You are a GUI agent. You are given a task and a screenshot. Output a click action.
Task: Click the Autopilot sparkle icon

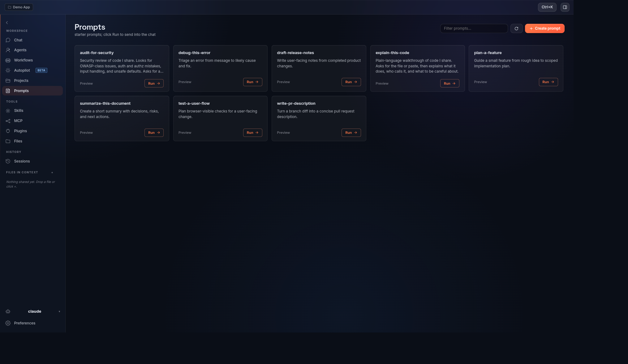[x=8, y=70]
